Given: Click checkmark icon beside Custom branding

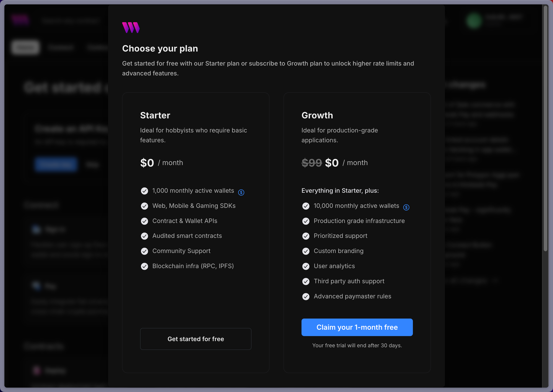Looking at the screenshot, I should tap(306, 251).
